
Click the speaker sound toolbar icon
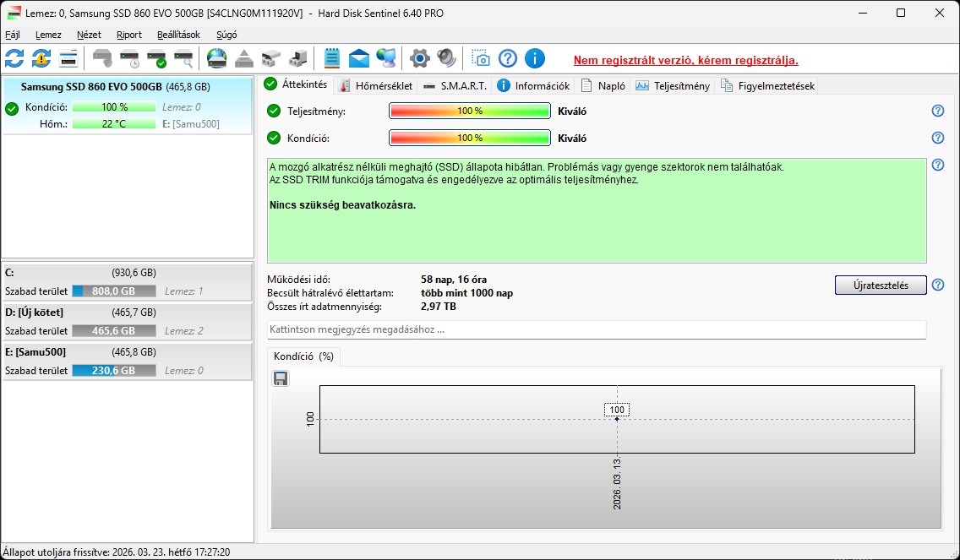[x=446, y=59]
